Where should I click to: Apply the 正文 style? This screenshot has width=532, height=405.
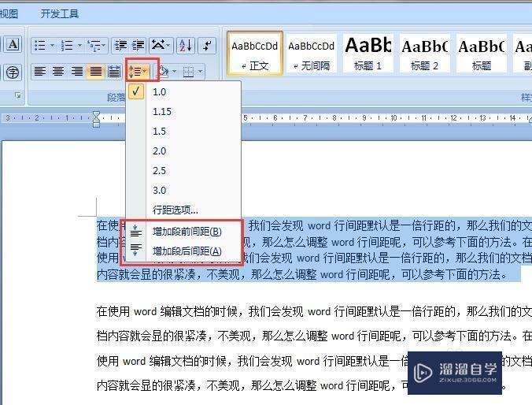tap(254, 54)
